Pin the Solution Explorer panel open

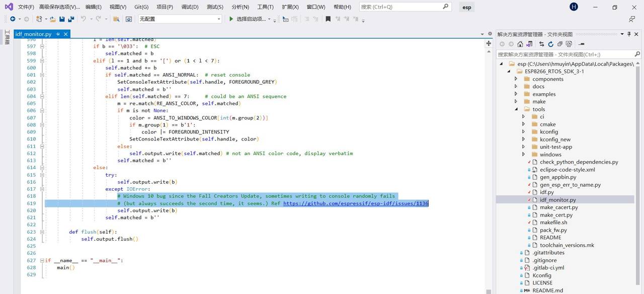(x=628, y=34)
